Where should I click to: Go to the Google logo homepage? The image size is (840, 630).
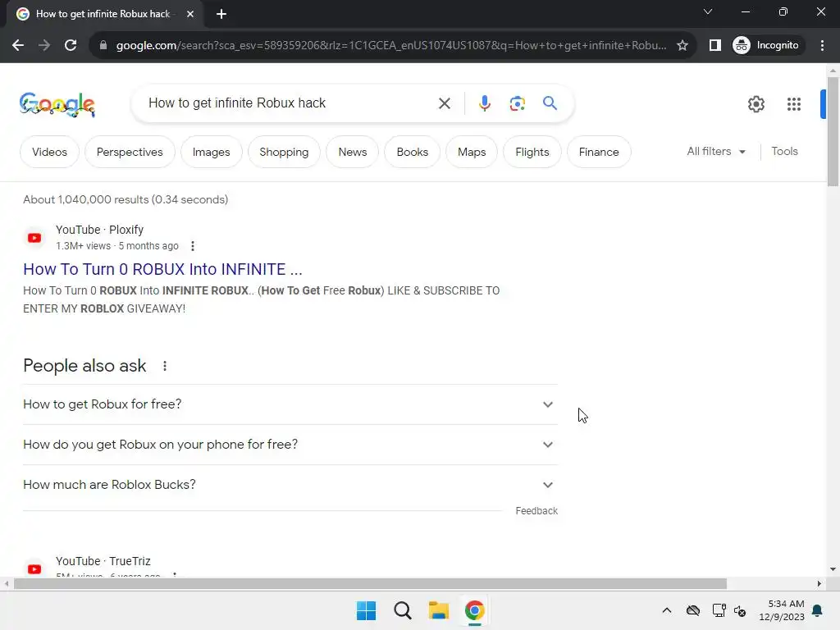click(x=57, y=104)
